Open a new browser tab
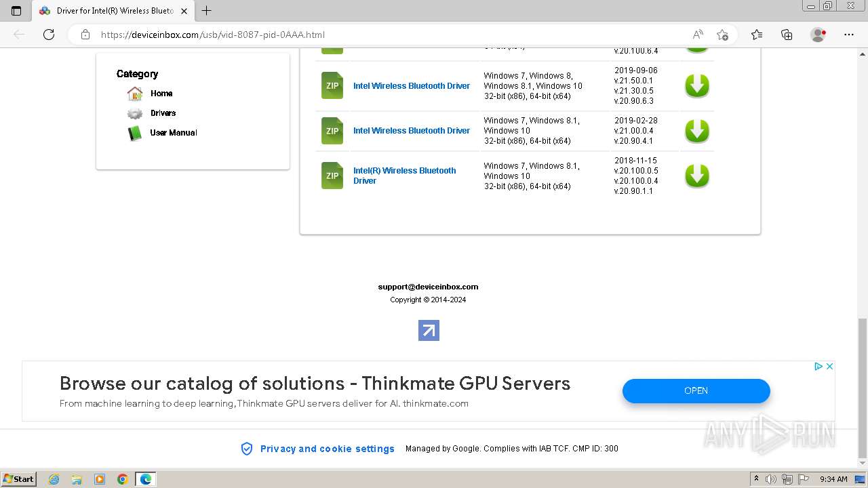The image size is (868, 488). [207, 10]
